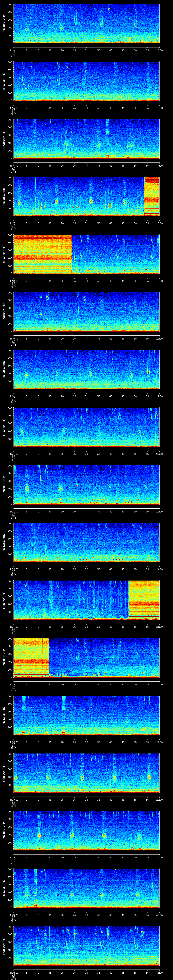Select the spectrogram panel starting at 1:23:00
The width and height of the screenshot is (173, 980).
(87, 543)
